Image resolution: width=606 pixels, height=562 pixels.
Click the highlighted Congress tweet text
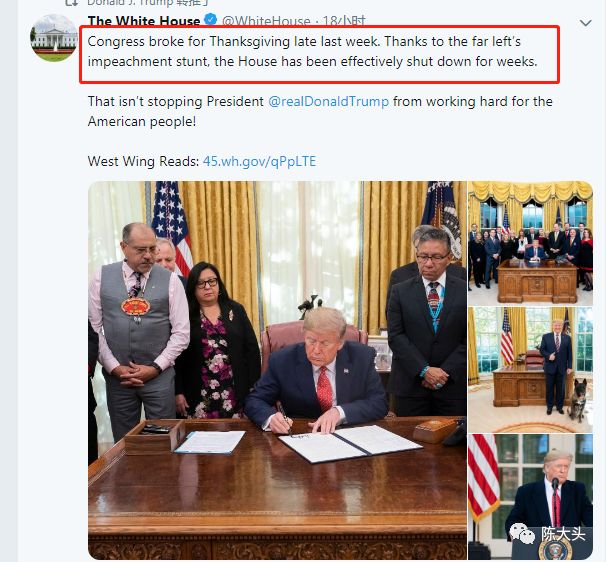(x=312, y=51)
